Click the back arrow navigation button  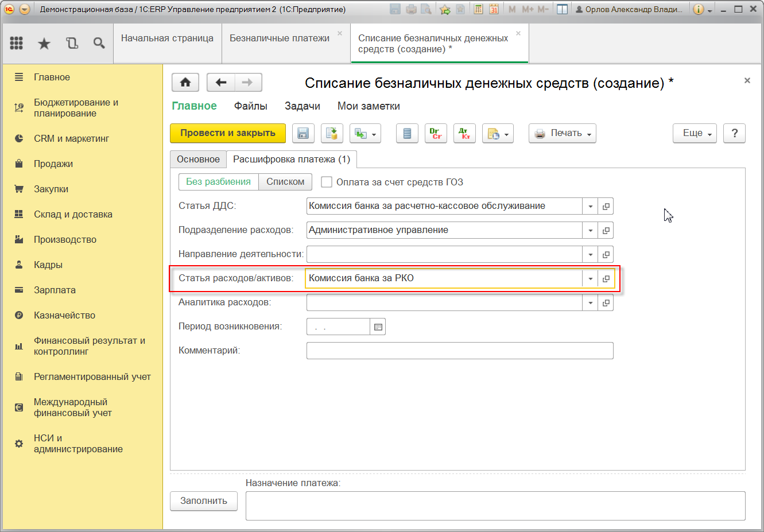221,83
